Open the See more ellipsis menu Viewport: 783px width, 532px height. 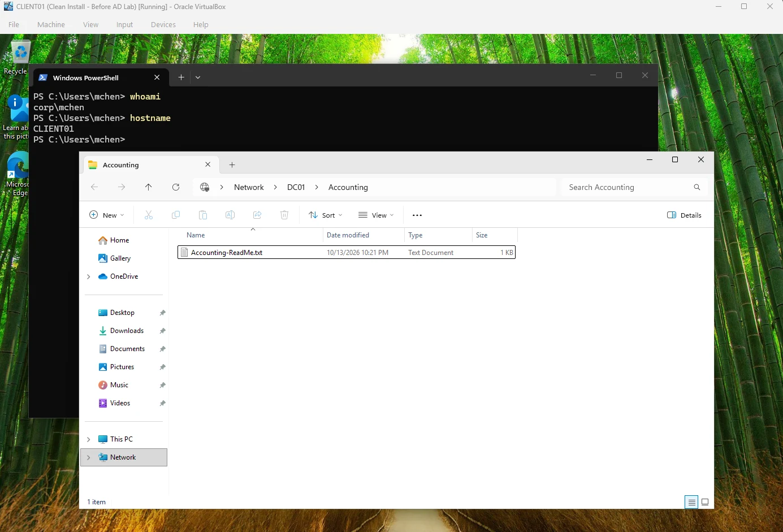[x=417, y=215]
